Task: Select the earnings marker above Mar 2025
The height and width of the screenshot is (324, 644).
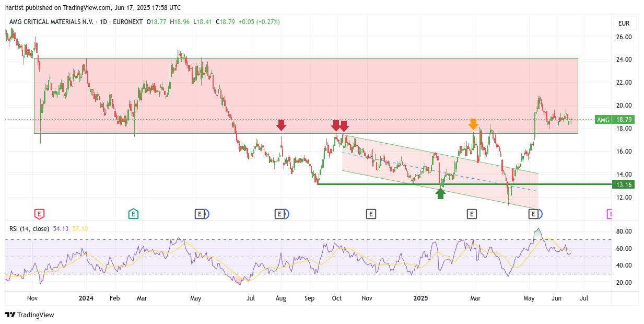Action: tap(472, 214)
